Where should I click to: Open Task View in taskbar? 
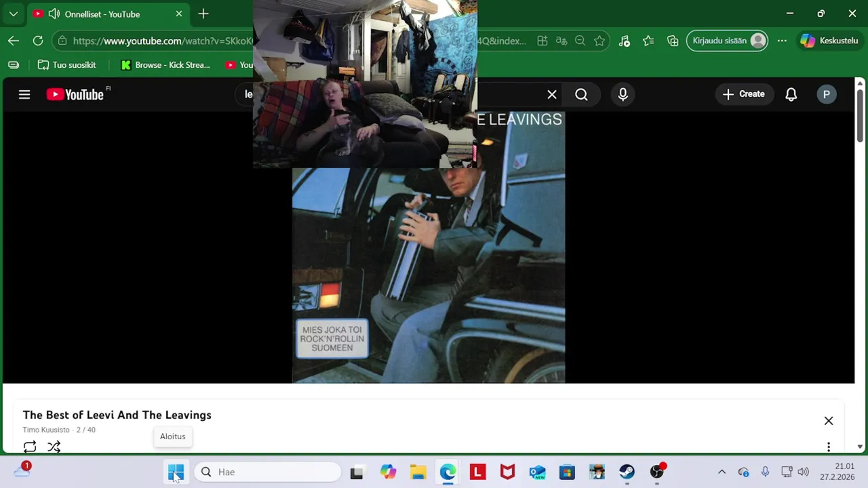coord(357,472)
